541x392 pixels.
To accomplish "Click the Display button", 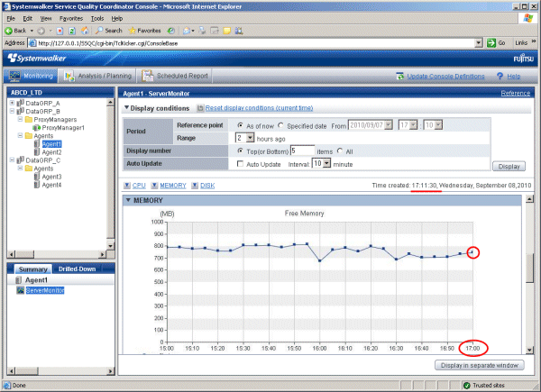I will pyautogui.click(x=509, y=167).
